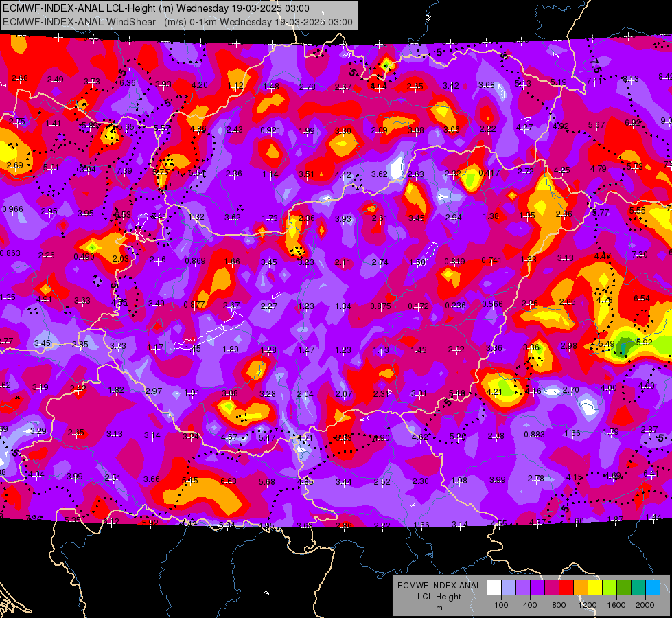Click the wind shear value 6.54
The width and height of the screenshot is (672, 618).
642,299
